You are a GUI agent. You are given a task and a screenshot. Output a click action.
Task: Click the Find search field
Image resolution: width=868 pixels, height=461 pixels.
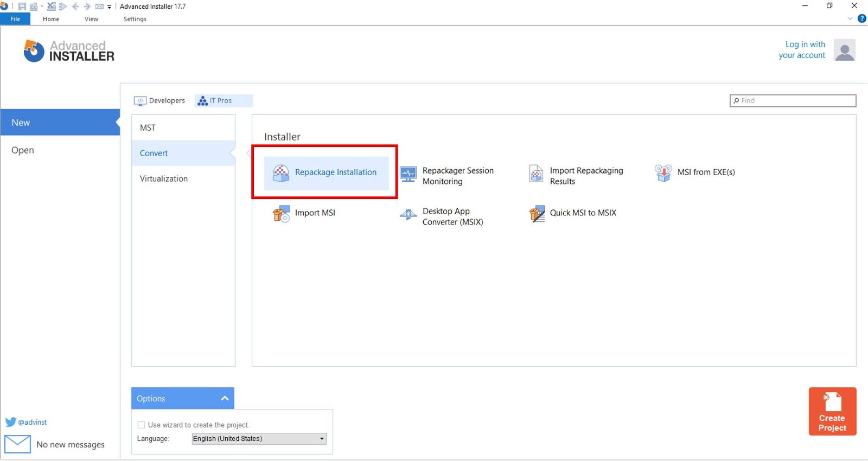793,100
